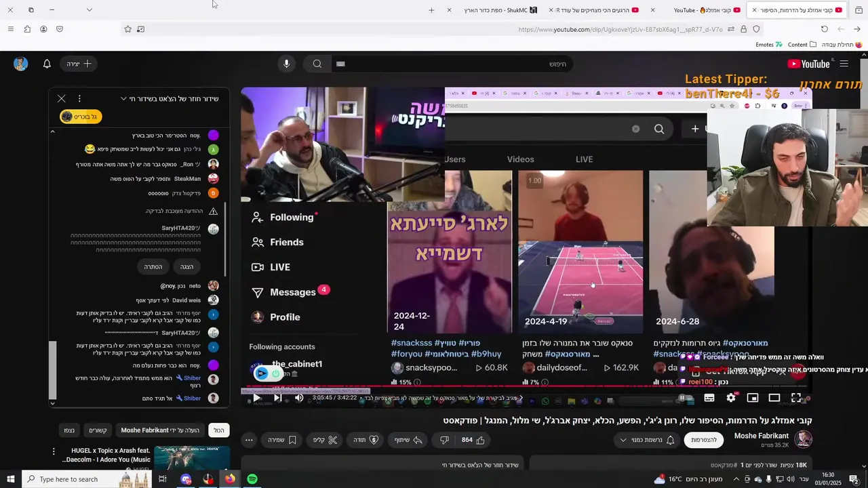The image size is (868, 488).
Task: Click the browser shield protection icon
Action: click(756, 29)
